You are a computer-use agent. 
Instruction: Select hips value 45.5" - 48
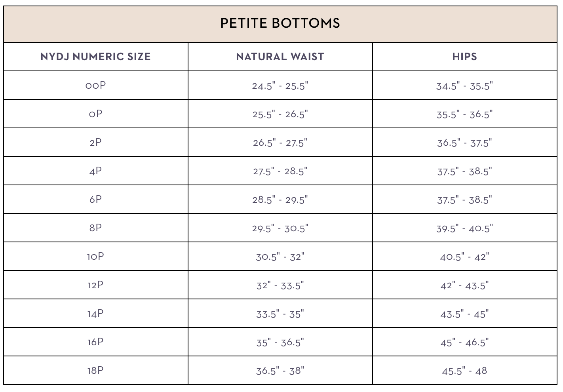(464, 371)
